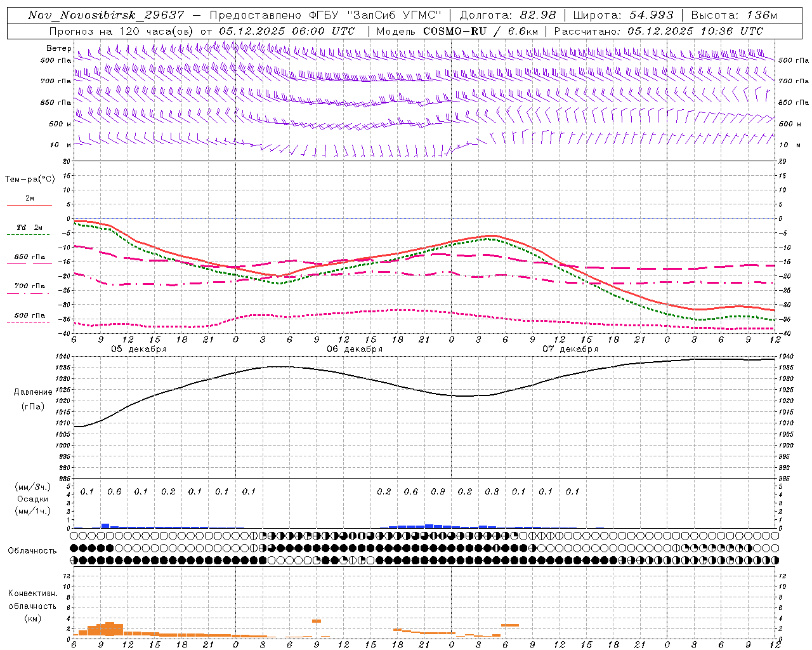Click the forecast start time 05.12.2025 06:00 UTC
Image resolution: width=812 pixels, height=650 pixels.
287,31
